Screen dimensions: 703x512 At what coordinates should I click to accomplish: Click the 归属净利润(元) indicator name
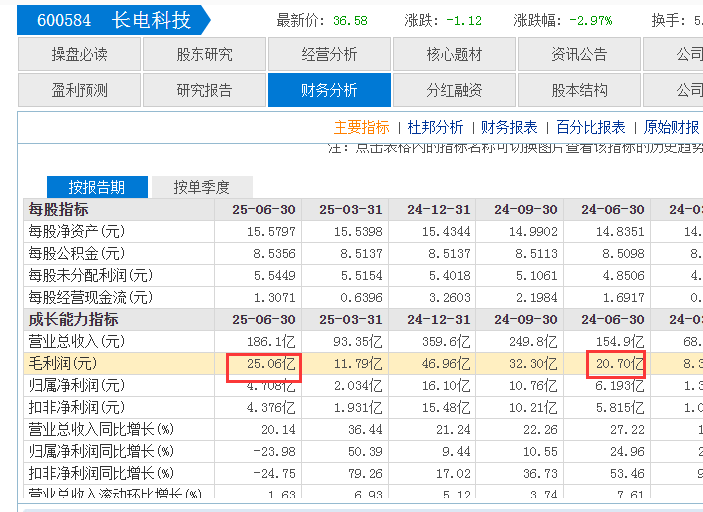tap(77, 385)
